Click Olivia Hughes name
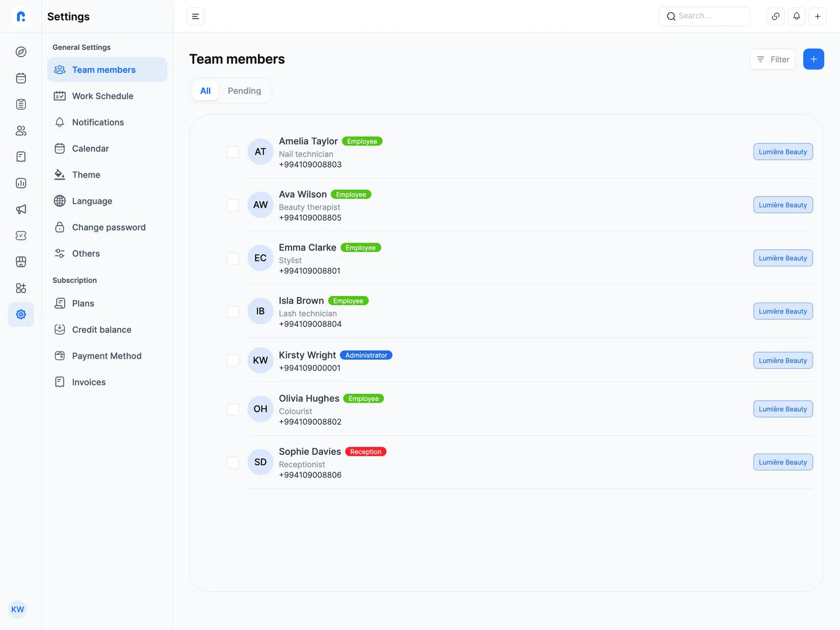 coord(309,398)
